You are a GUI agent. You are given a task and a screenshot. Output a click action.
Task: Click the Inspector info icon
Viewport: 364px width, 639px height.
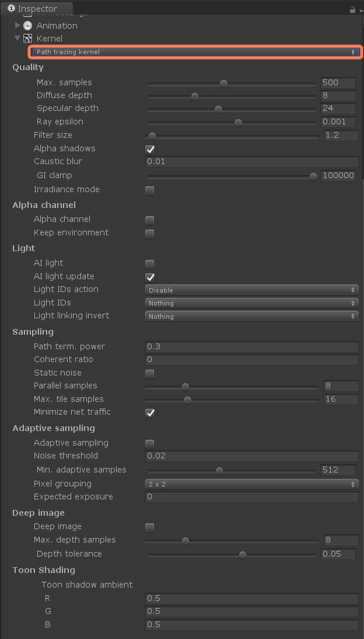[11, 9]
